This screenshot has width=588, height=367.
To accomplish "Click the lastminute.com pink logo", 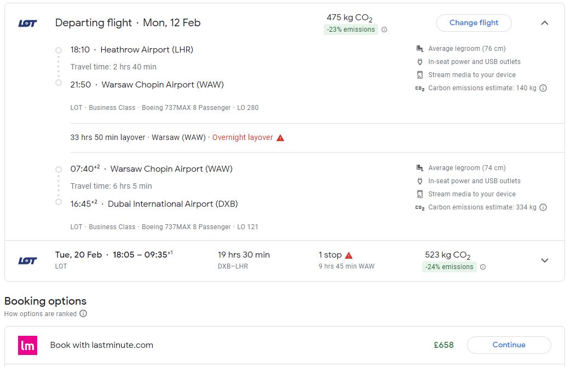I will pos(28,345).
